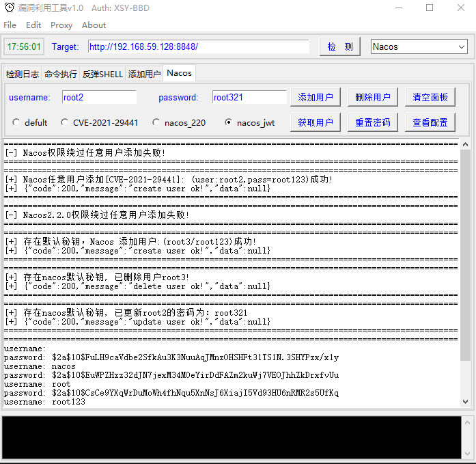Click the '已删除用户root3!' log line
The width and height of the screenshot is (476, 464).
pos(97,277)
